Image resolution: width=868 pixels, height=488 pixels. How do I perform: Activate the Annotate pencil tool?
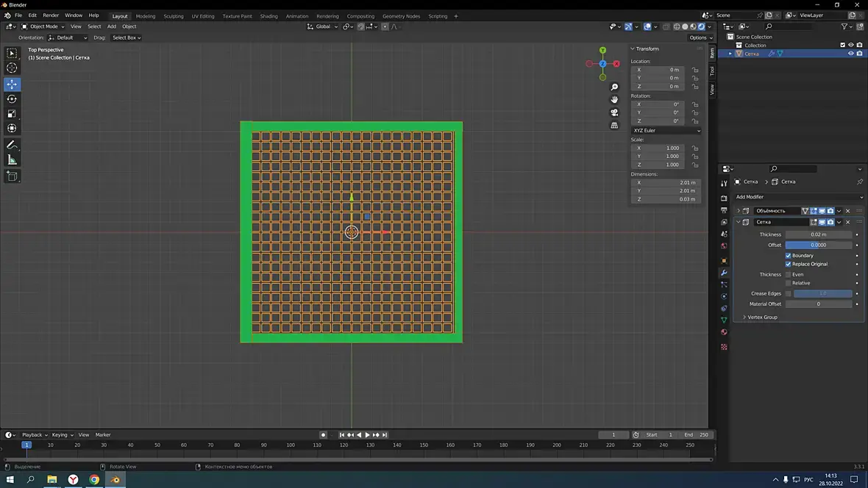point(12,145)
